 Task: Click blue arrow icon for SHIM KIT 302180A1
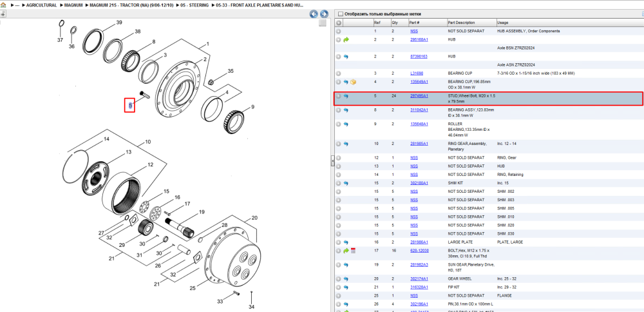pos(346,183)
